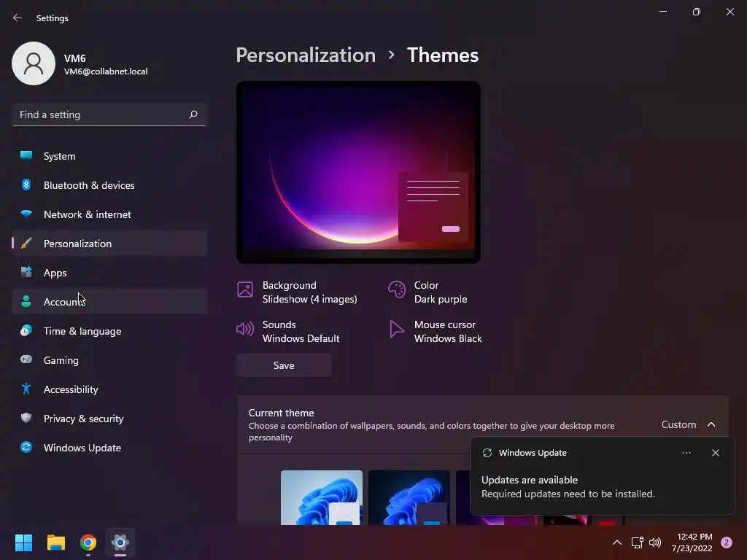The width and height of the screenshot is (747, 560).
Task: Click the Apps grid icon
Action: 26,272
